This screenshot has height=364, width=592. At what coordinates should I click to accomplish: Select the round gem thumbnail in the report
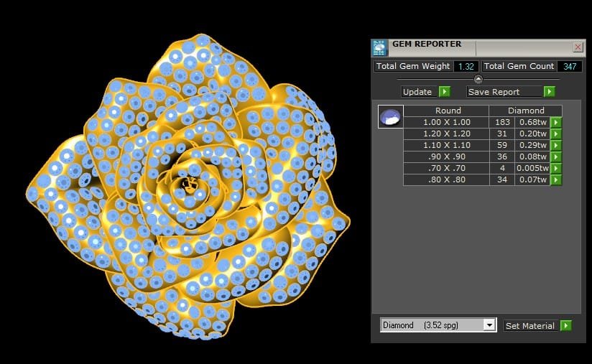pyautogui.click(x=390, y=117)
